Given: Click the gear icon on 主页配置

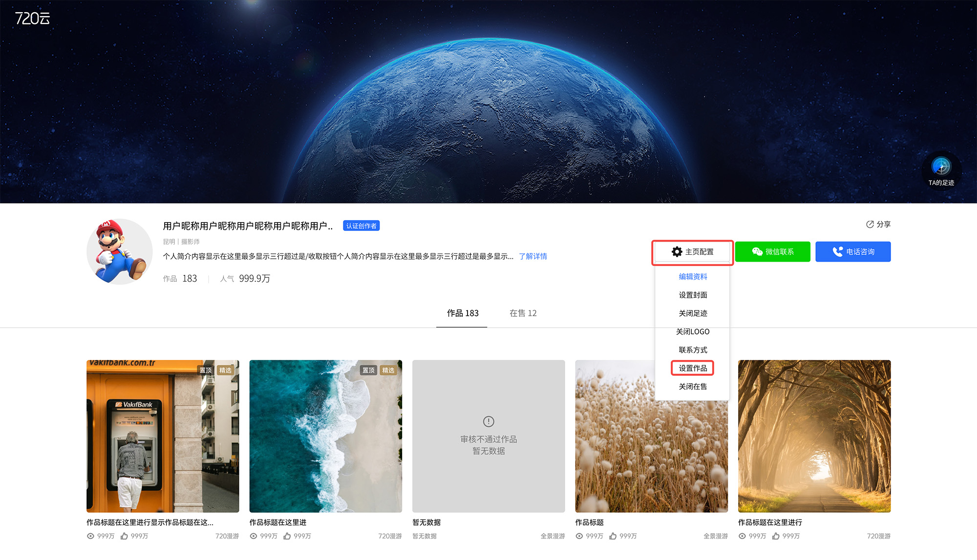Looking at the screenshot, I should tap(677, 251).
